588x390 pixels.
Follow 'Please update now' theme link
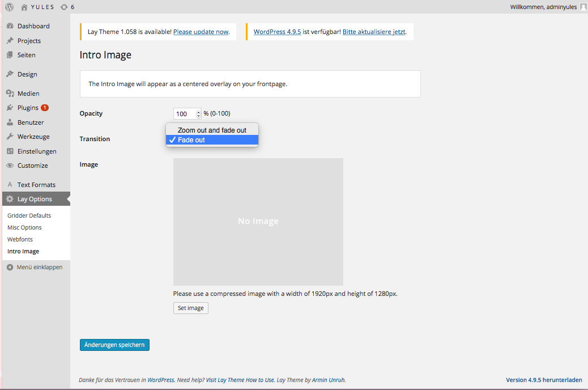click(x=201, y=32)
